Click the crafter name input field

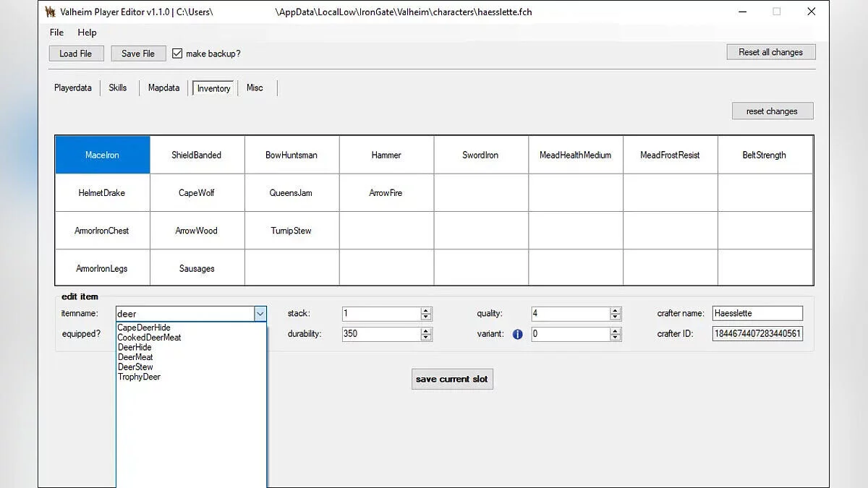(757, 313)
